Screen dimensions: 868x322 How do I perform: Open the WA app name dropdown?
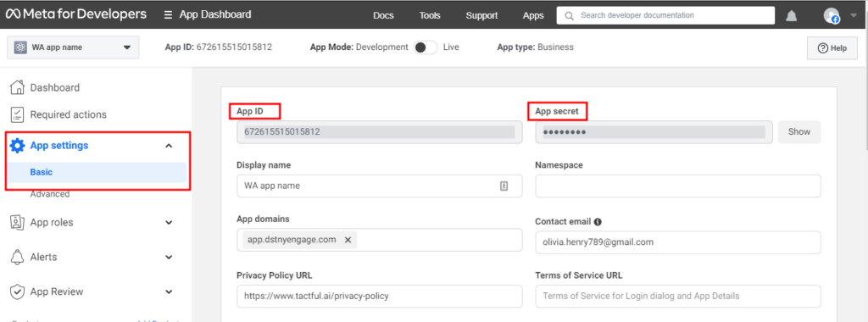(73, 47)
